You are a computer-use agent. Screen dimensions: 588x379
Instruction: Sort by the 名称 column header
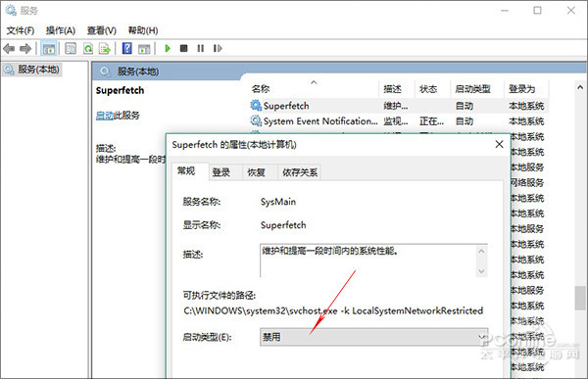coord(261,89)
